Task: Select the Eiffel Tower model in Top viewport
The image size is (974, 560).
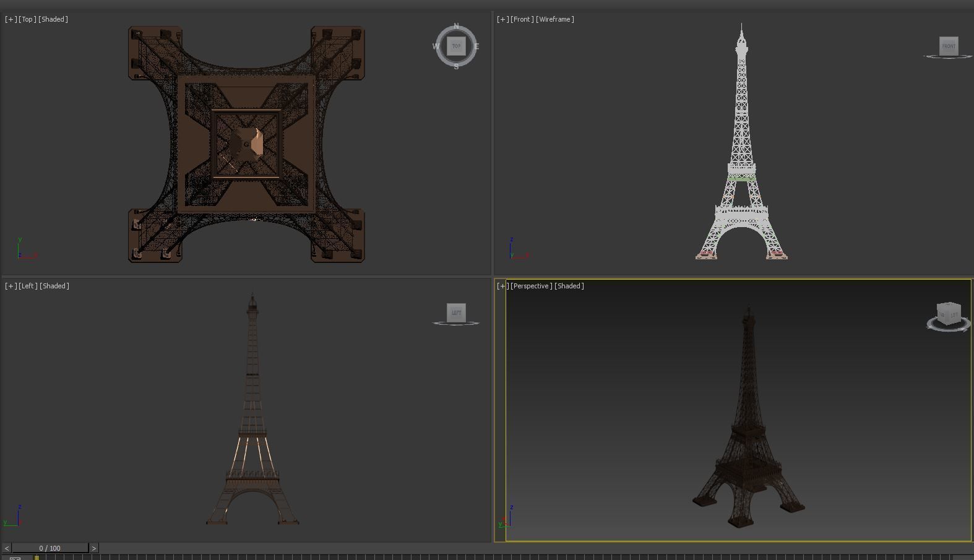Action: [x=246, y=144]
